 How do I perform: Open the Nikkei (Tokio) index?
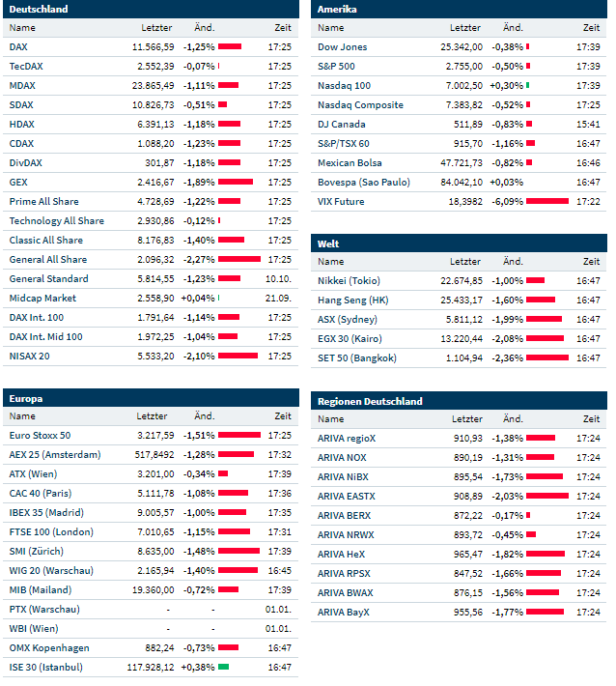tap(349, 280)
